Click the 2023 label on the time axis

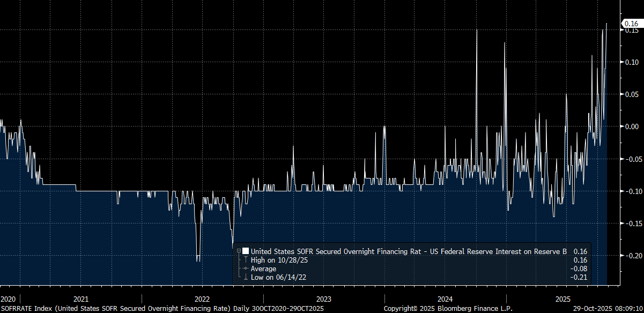click(323, 299)
